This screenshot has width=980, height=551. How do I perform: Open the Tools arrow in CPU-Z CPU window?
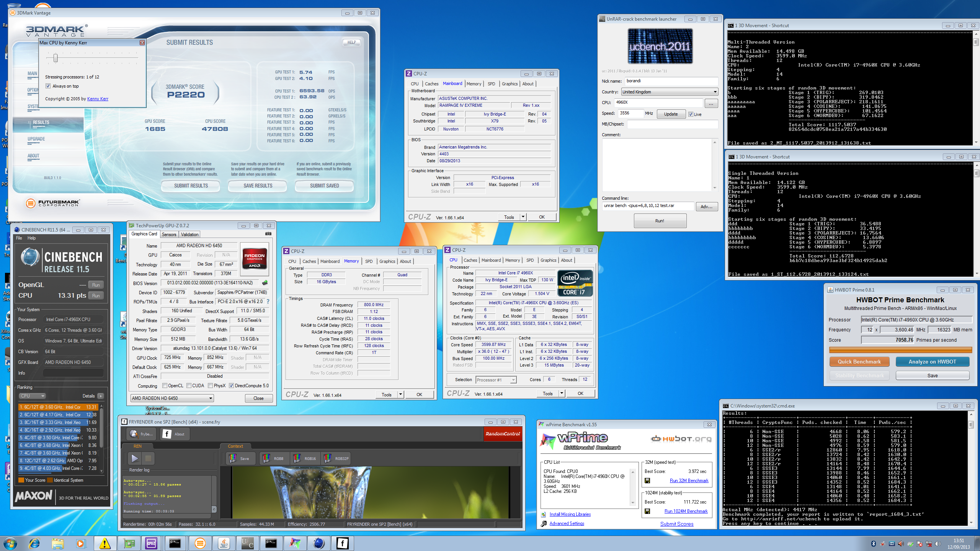point(562,393)
